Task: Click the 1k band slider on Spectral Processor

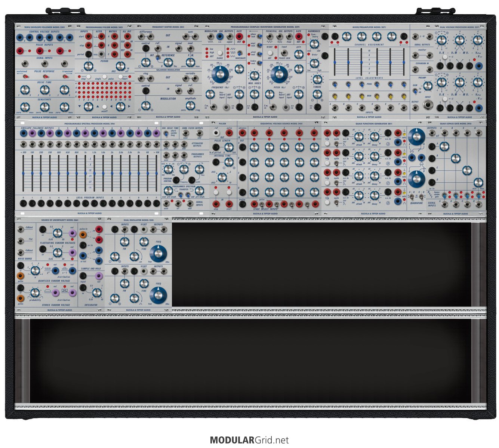Action: coord(86,173)
